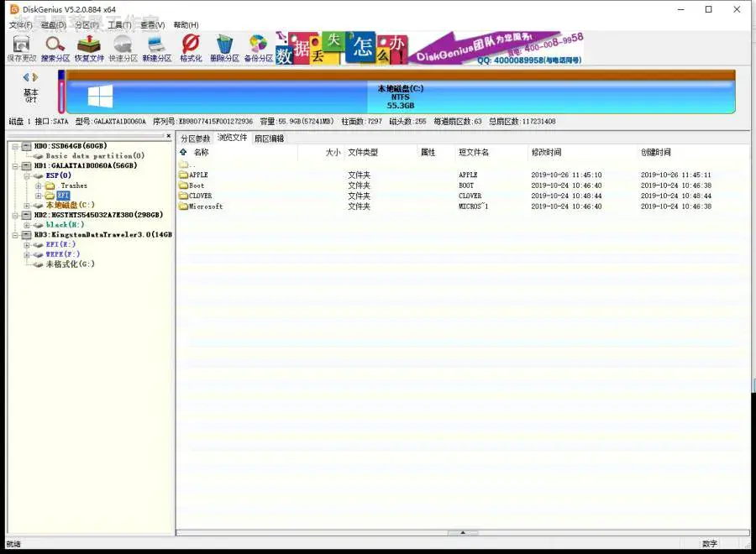The image size is (756, 554).
Task: Collapse the ESP(0) partition node
Action: tap(27, 175)
